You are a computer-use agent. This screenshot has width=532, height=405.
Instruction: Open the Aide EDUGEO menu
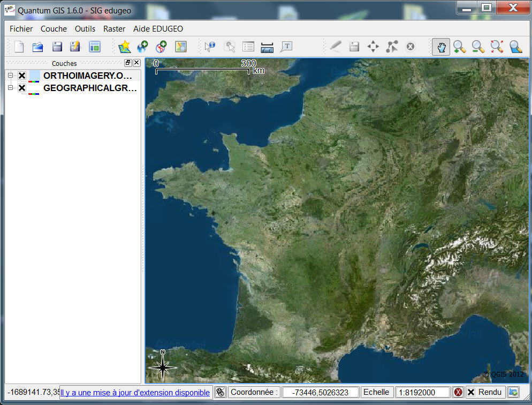coord(158,29)
